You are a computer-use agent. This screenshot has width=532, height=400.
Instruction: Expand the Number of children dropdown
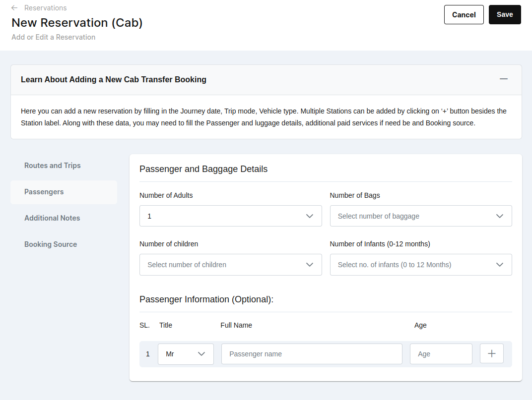(x=230, y=265)
